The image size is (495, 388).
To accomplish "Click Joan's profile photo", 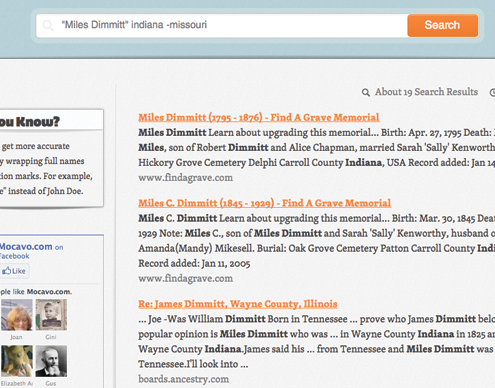I will pyautogui.click(x=17, y=315).
